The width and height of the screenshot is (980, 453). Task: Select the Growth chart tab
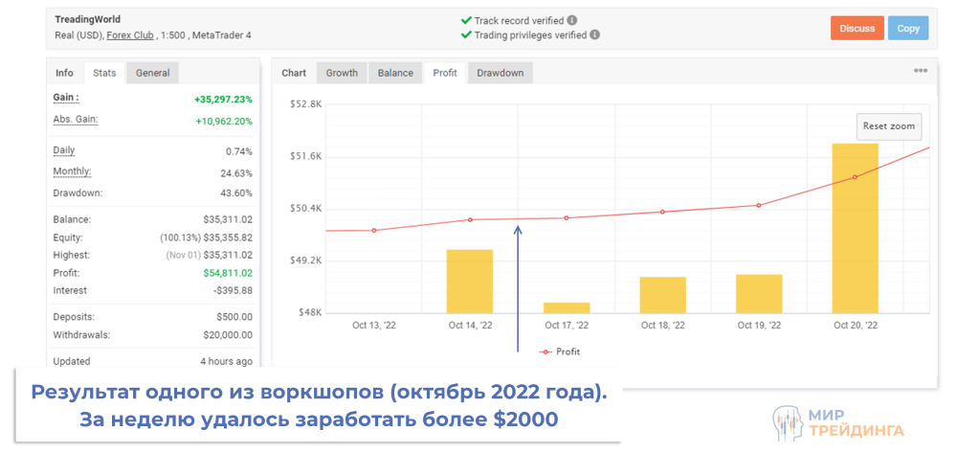coord(342,73)
